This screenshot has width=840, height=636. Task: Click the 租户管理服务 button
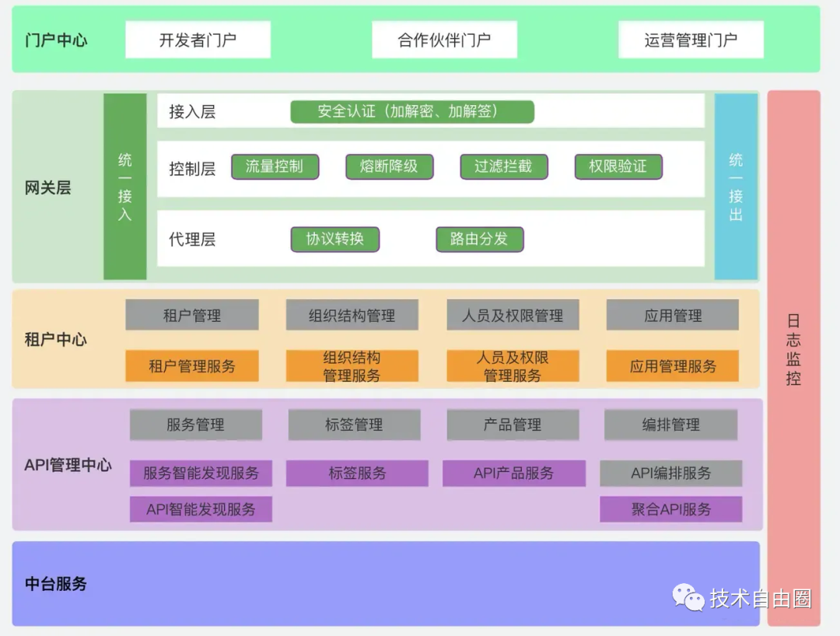192,366
